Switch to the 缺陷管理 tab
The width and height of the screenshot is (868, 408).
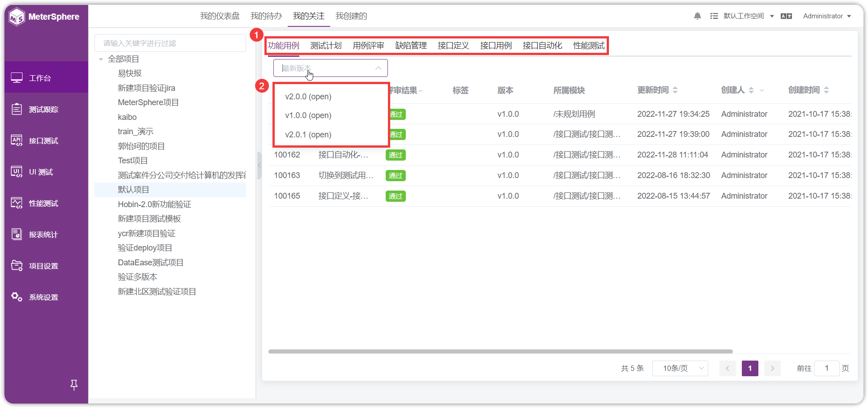click(x=410, y=45)
